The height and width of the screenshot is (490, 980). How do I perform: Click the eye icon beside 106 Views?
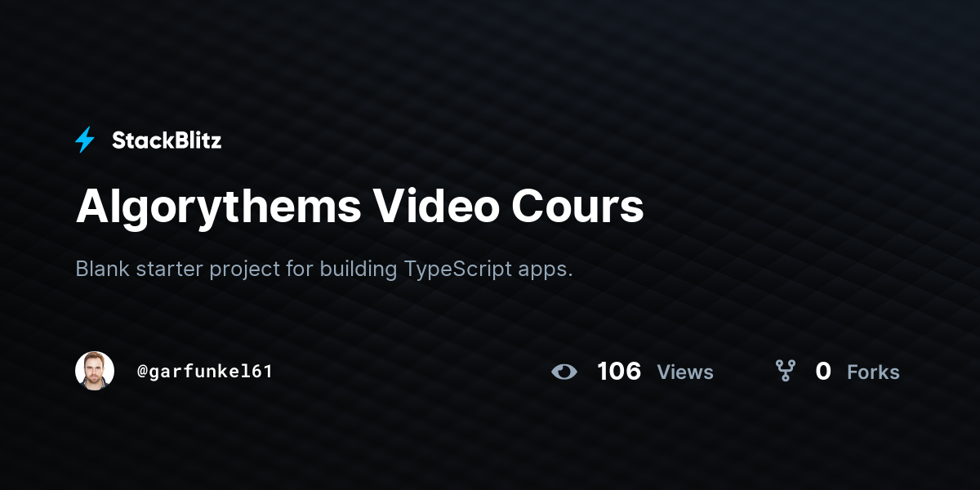click(x=563, y=372)
